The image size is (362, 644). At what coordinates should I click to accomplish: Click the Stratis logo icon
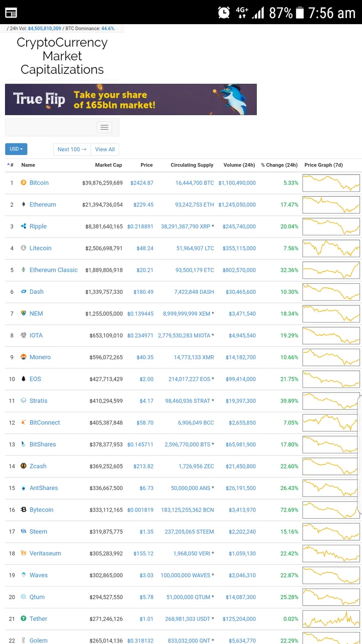pos(24,400)
